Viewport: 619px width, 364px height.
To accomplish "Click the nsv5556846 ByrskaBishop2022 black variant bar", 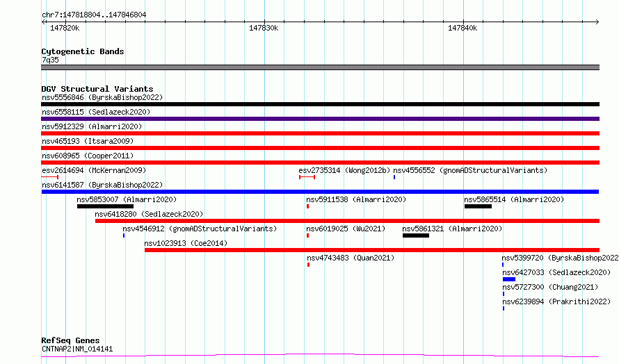I will tap(320, 104).
